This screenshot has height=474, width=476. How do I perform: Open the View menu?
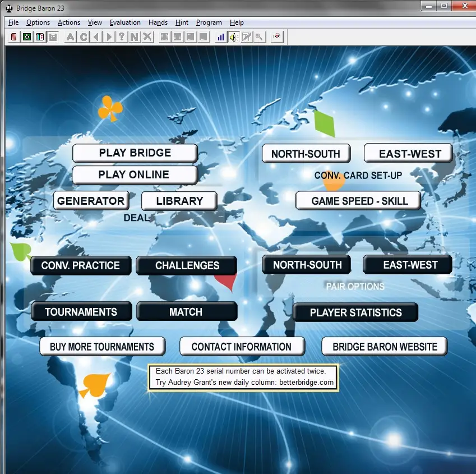click(x=95, y=22)
